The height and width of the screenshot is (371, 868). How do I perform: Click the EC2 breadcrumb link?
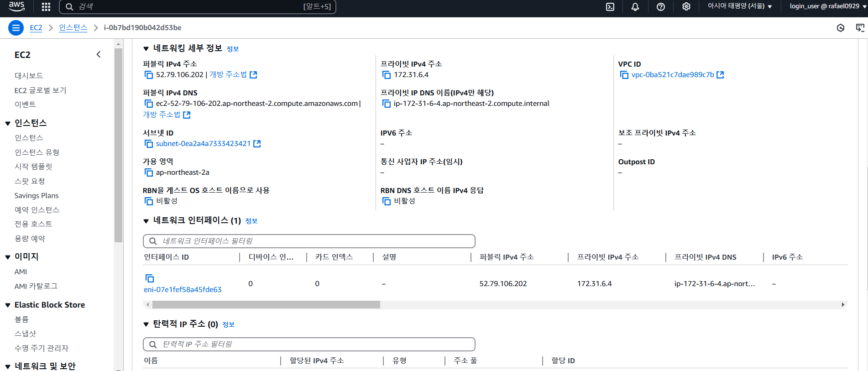tap(36, 28)
